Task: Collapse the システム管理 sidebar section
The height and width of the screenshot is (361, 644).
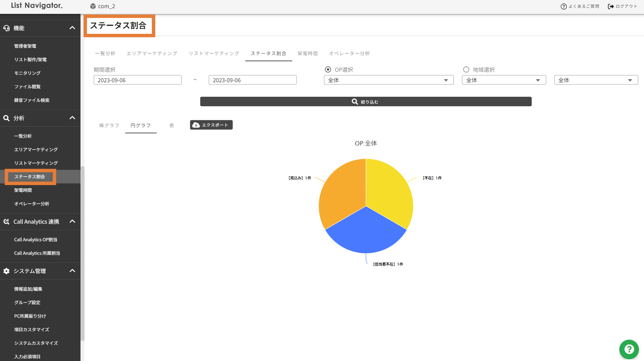Action: tap(72, 271)
